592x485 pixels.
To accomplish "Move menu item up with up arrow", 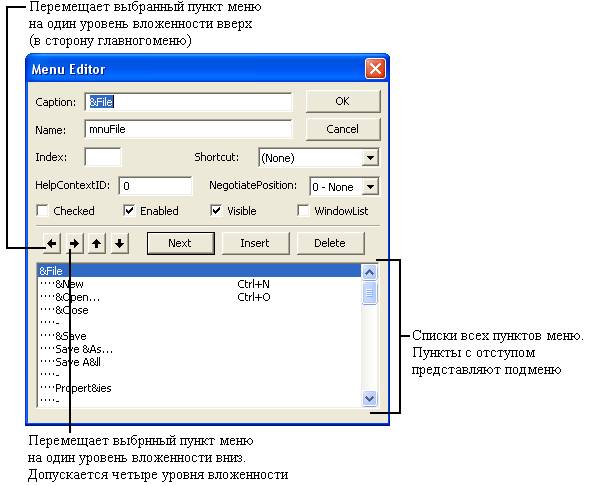I will 97,243.
